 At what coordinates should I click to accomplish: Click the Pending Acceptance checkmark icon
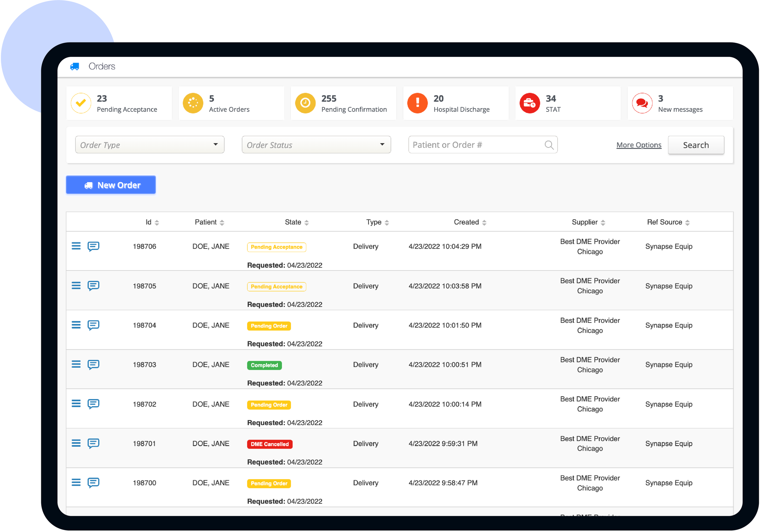pos(81,103)
